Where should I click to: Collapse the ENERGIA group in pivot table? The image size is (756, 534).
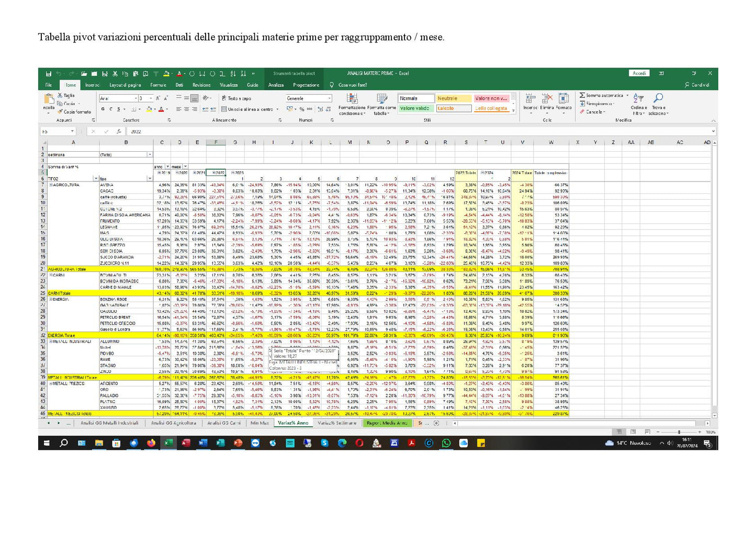click(x=51, y=299)
